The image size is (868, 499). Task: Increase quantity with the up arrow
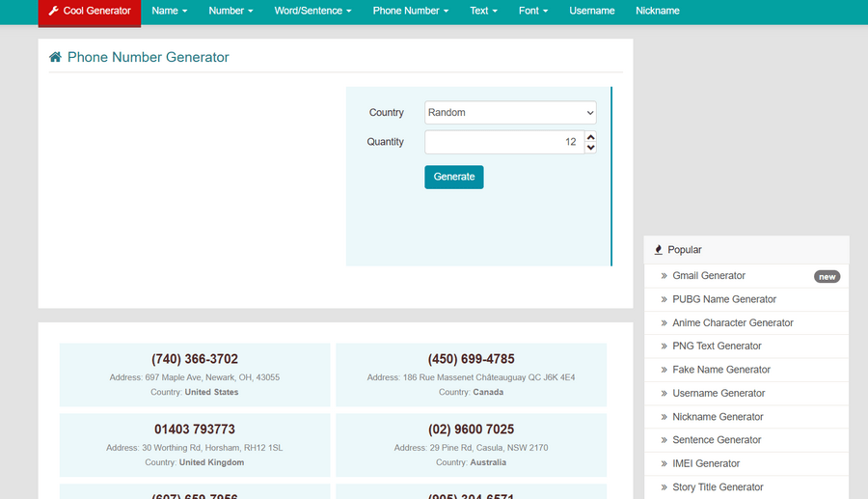coord(590,137)
